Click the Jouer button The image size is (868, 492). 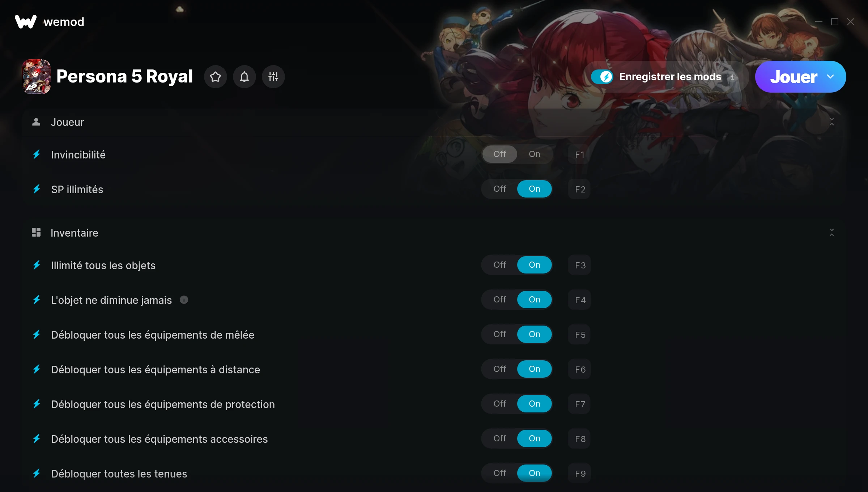click(x=793, y=77)
